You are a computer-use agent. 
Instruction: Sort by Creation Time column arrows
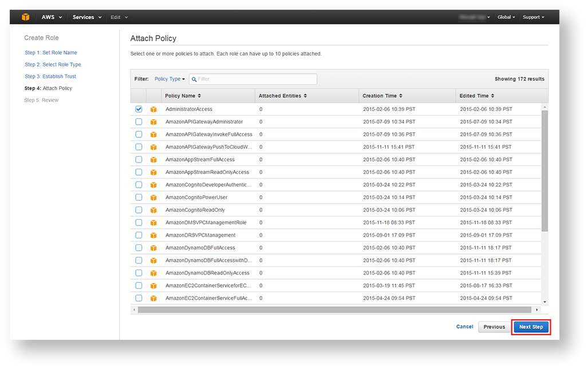pos(401,96)
